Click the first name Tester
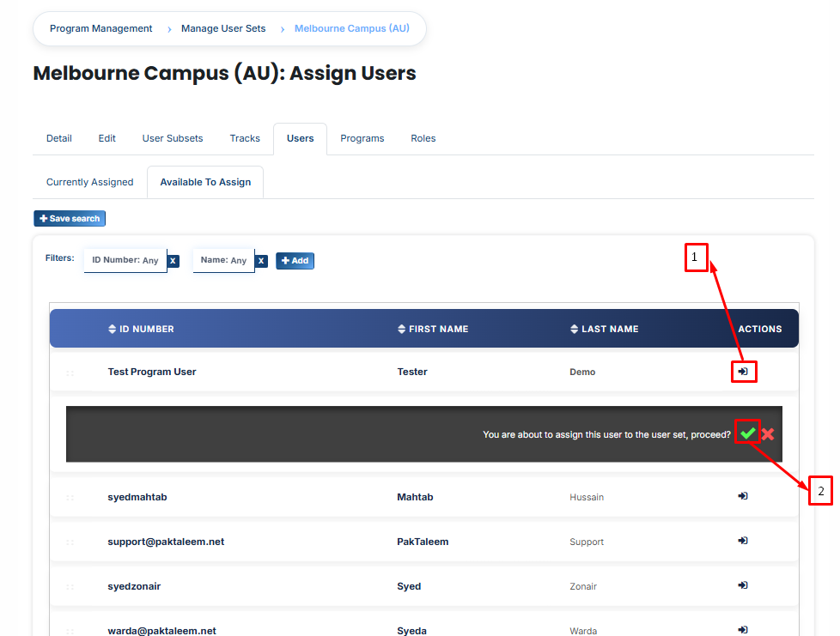 click(412, 372)
